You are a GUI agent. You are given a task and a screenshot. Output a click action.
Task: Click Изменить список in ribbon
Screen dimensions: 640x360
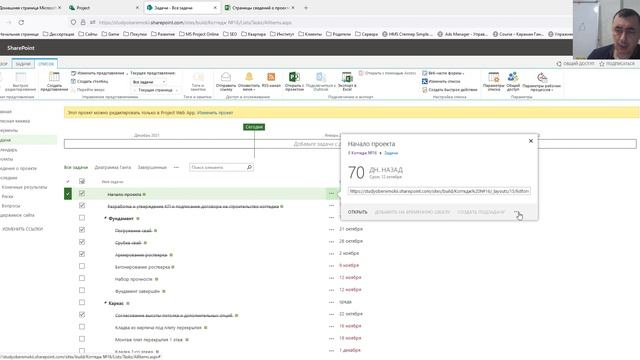[x=441, y=81]
